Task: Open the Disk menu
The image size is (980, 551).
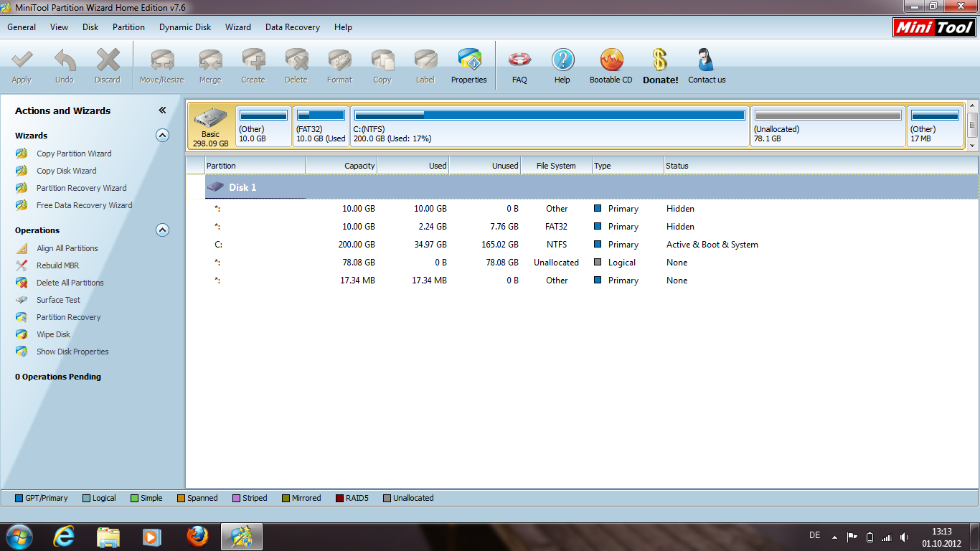Action: 90,27
